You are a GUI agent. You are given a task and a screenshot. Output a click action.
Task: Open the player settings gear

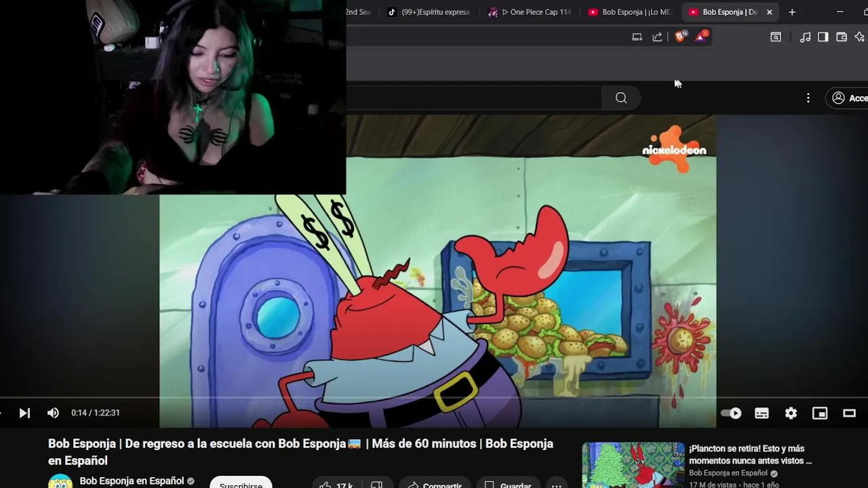point(791,413)
